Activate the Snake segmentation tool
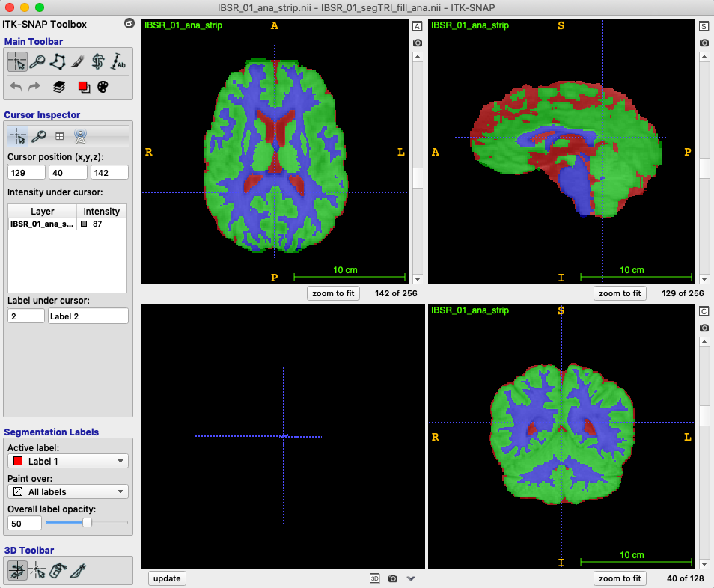Viewport: 714px width, 588px height. (x=97, y=62)
